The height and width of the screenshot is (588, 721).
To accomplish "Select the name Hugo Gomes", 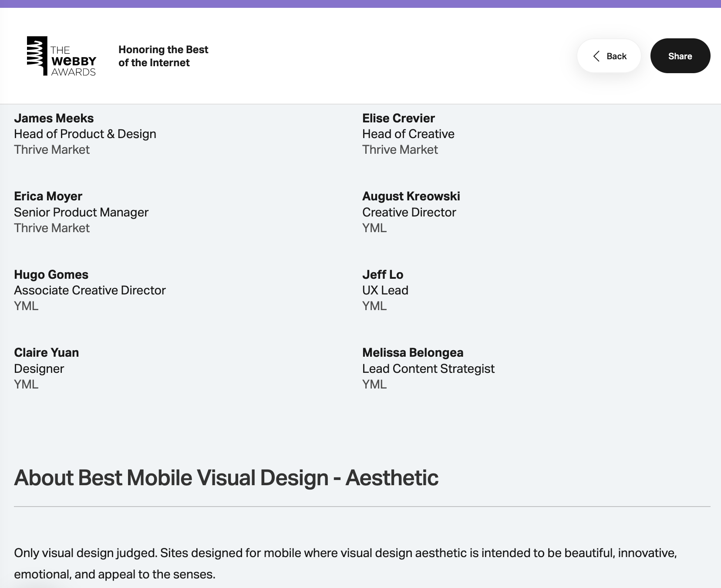I will point(51,274).
